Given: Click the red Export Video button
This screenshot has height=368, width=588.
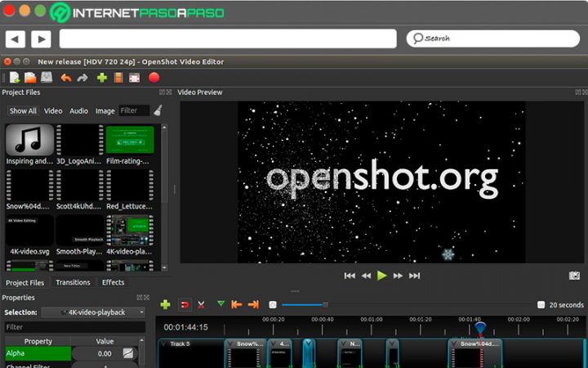Looking at the screenshot, I should [154, 78].
